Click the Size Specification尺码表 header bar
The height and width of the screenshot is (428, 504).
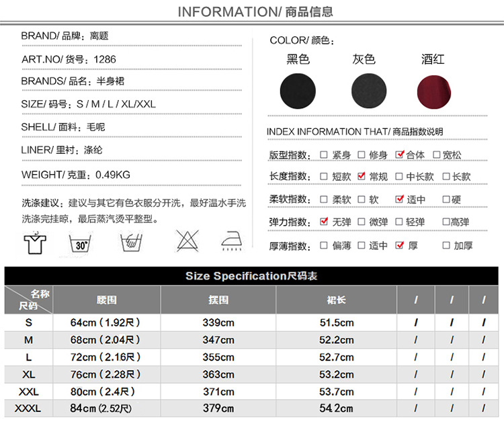(x=251, y=275)
